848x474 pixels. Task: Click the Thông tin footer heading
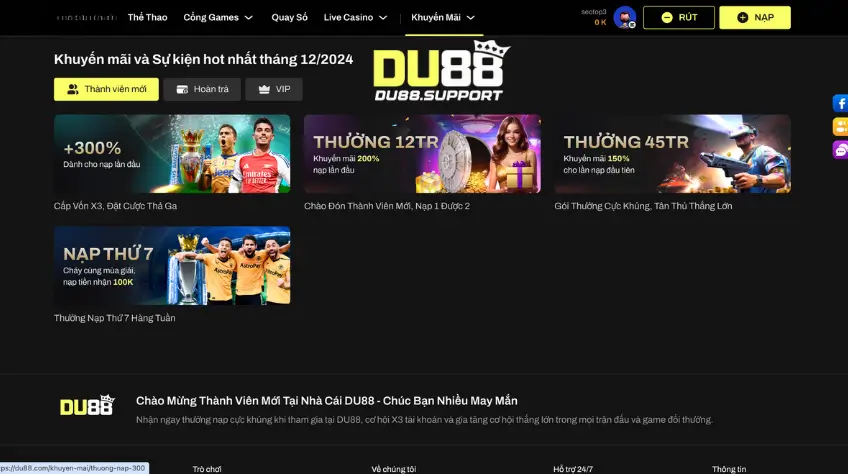pyautogui.click(x=729, y=469)
